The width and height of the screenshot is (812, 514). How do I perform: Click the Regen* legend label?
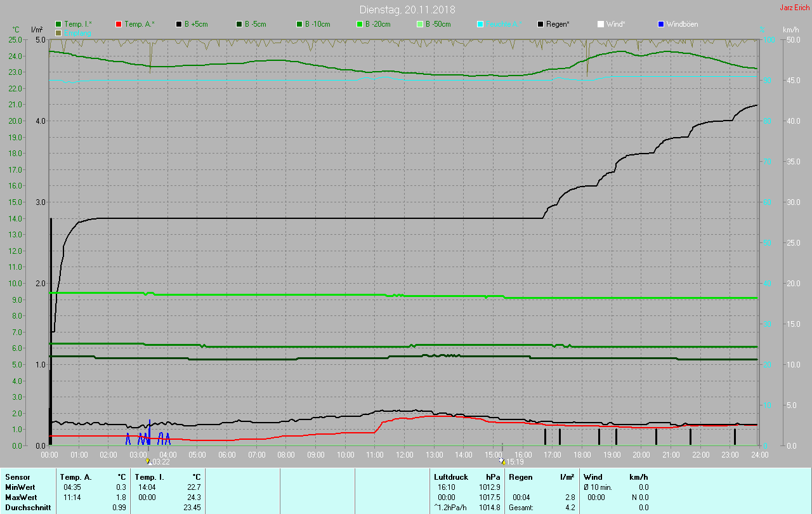558,24
